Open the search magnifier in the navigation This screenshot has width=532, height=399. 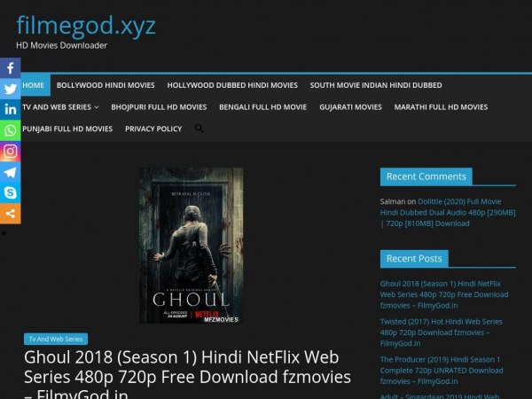pos(199,129)
